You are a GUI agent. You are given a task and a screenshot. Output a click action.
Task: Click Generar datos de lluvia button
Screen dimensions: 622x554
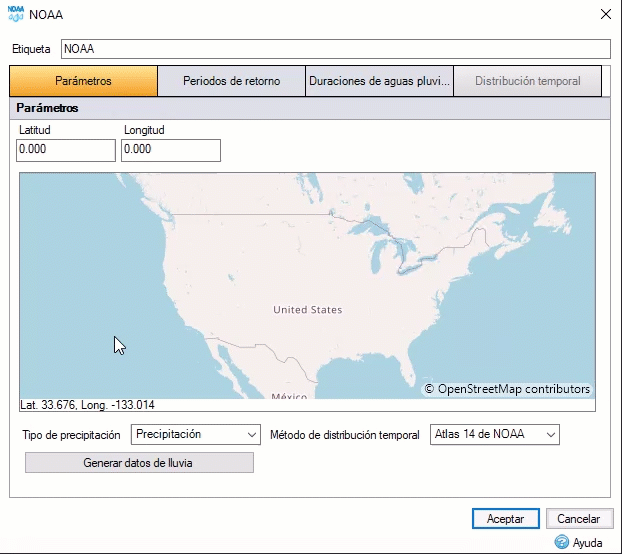pyautogui.click(x=139, y=463)
